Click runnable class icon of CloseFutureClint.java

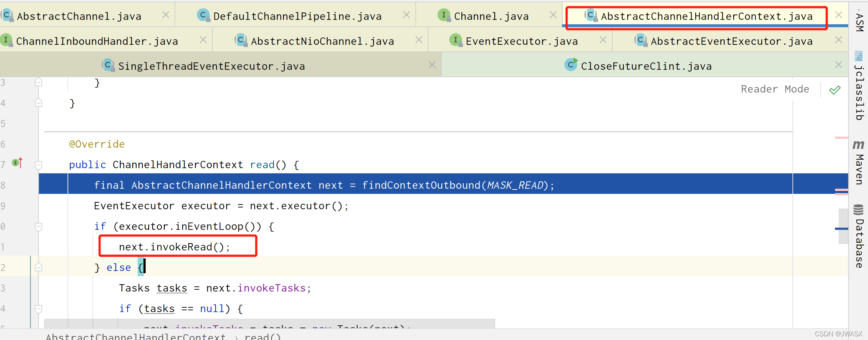(x=571, y=65)
